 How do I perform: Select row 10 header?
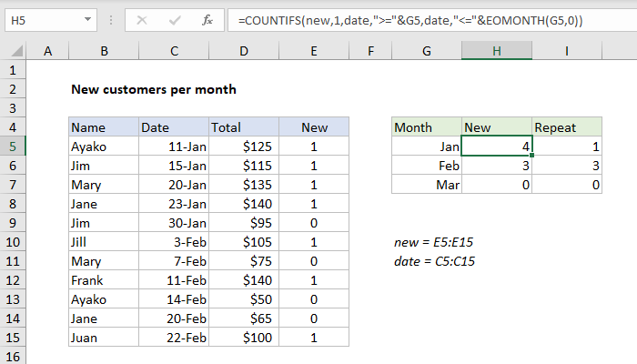(13, 241)
